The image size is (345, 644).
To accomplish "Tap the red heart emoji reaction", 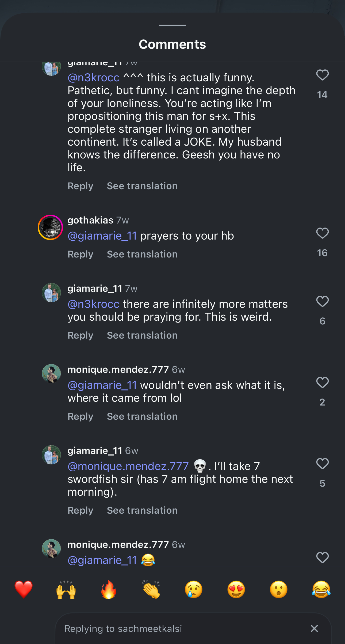I will (24, 589).
